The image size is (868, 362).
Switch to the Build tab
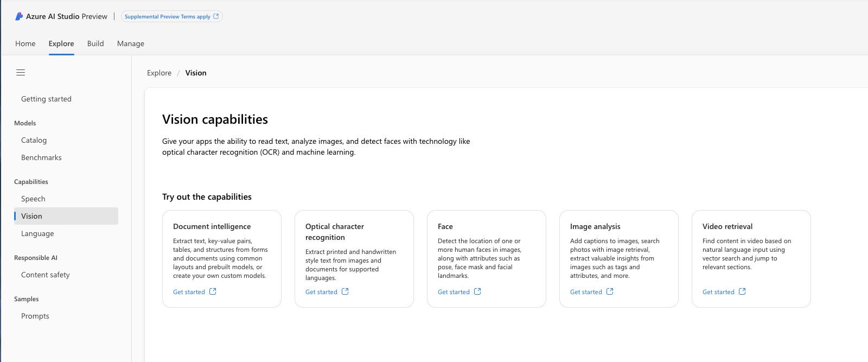(x=95, y=43)
